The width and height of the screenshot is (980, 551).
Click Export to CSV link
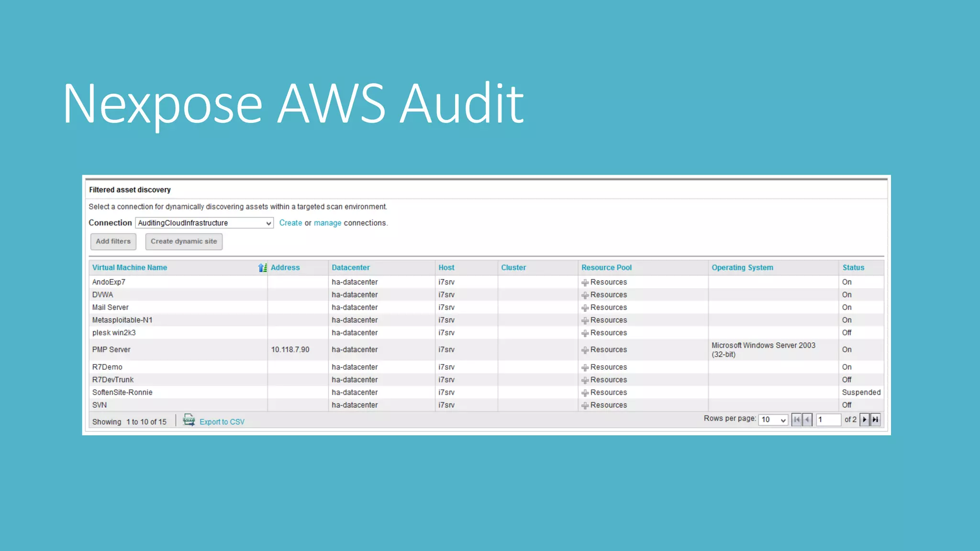click(x=222, y=422)
